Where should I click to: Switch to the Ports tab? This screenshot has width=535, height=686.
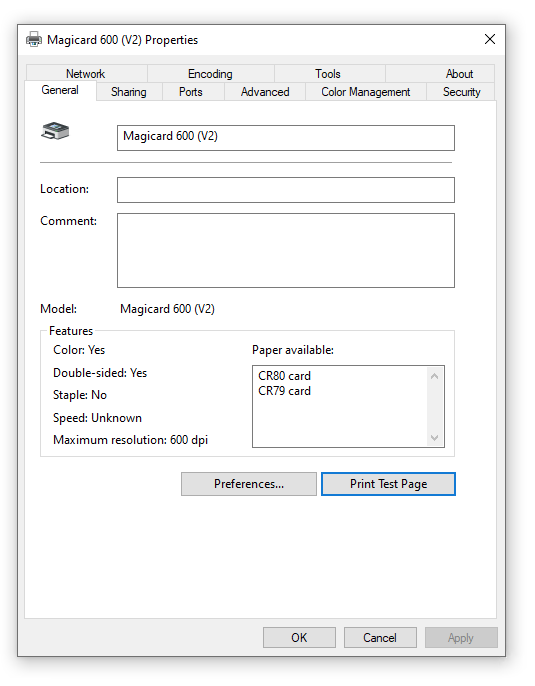tap(191, 92)
